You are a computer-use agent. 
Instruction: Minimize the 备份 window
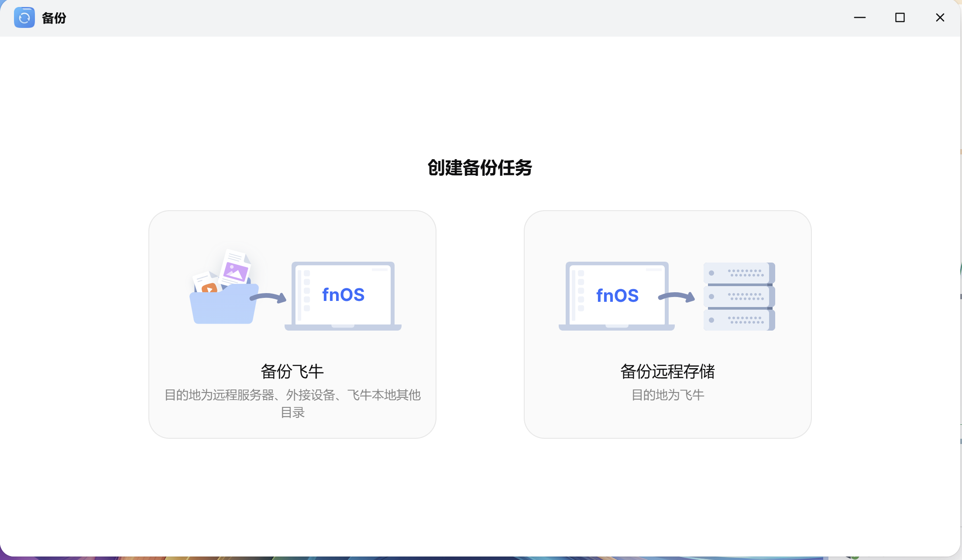tap(859, 17)
